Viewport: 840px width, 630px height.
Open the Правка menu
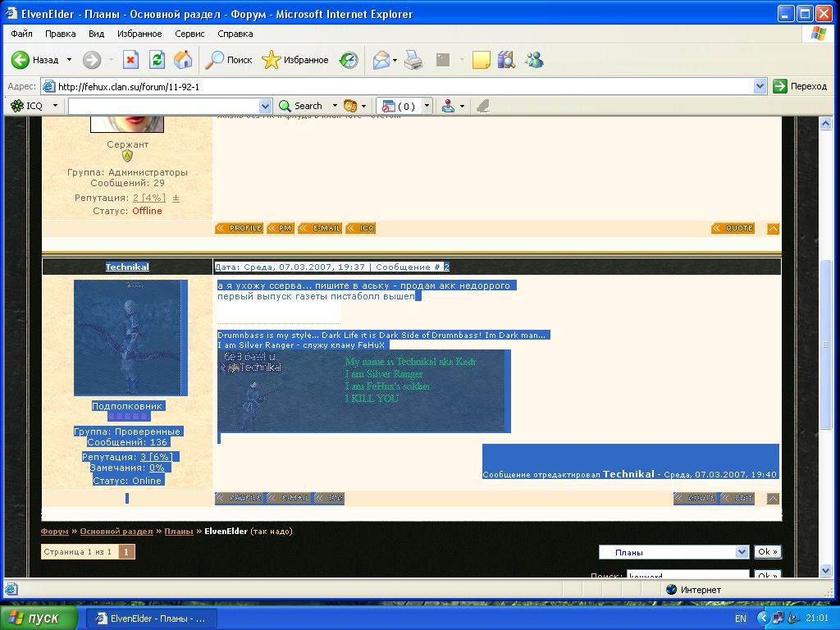[x=60, y=34]
